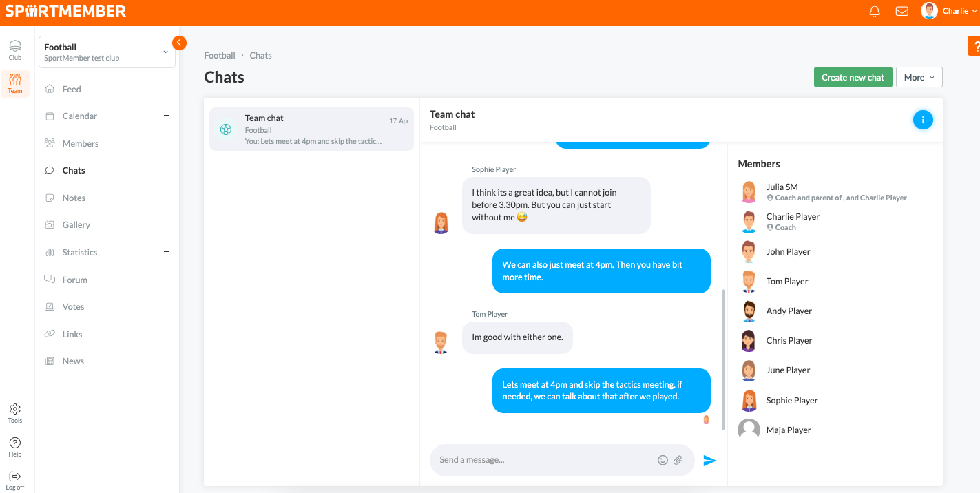Click the notification bell icon
The image size is (980, 493).
coord(875,11)
